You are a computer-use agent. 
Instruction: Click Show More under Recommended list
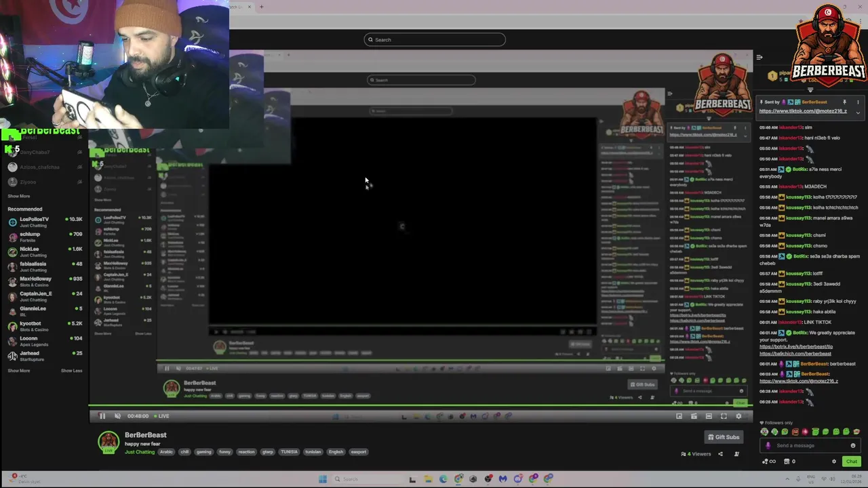19,371
